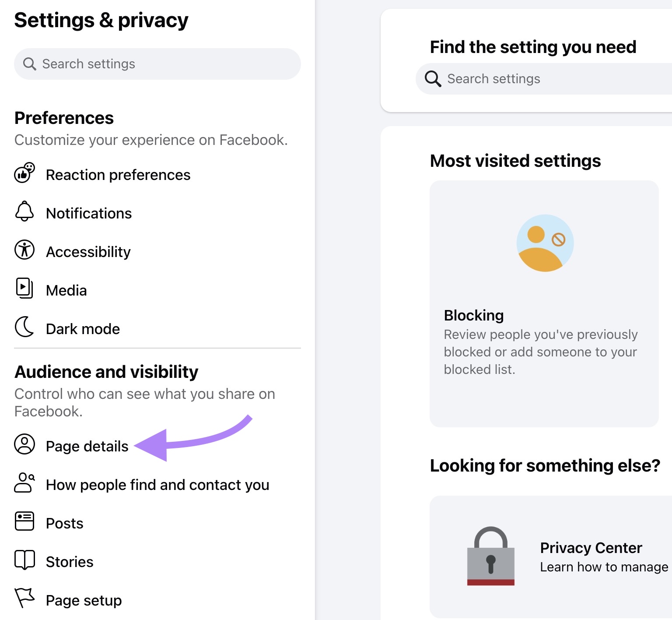
Task: Click the Page setup flag icon
Action: 24,599
